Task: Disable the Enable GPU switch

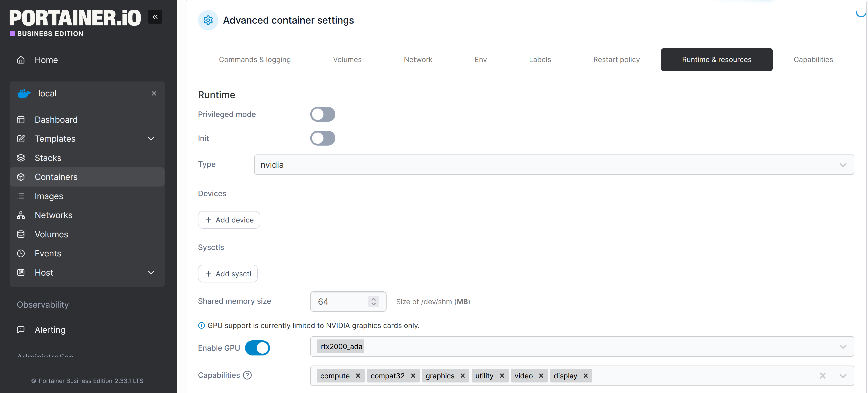Action: (257, 348)
